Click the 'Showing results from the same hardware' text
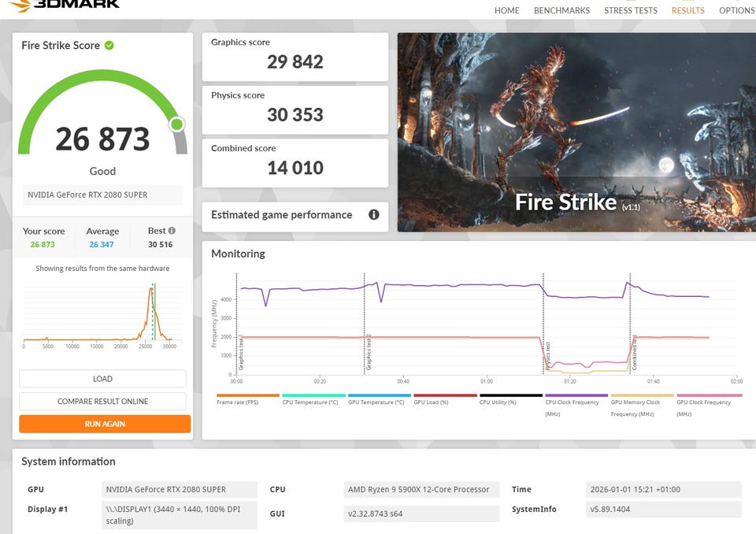Viewport: 756px width, 534px height. point(102,269)
